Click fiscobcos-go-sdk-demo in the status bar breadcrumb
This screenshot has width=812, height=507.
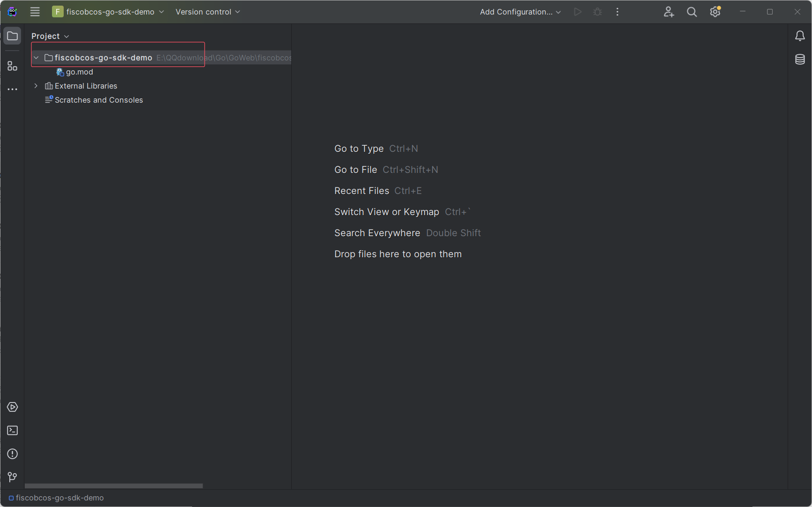pos(56,498)
